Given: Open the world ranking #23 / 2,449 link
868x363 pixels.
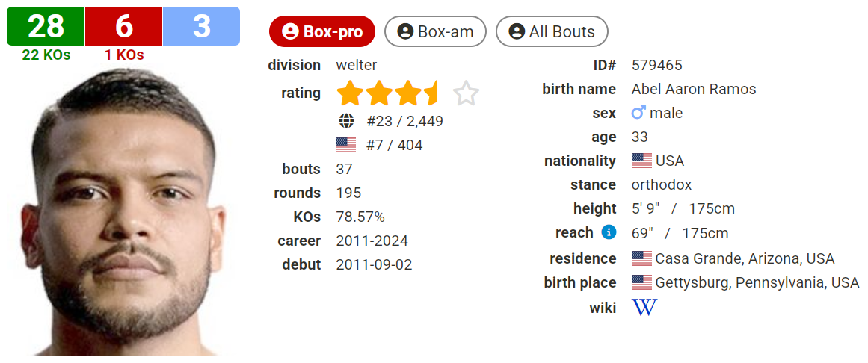Looking at the screenshot, I should click(404, 121).
